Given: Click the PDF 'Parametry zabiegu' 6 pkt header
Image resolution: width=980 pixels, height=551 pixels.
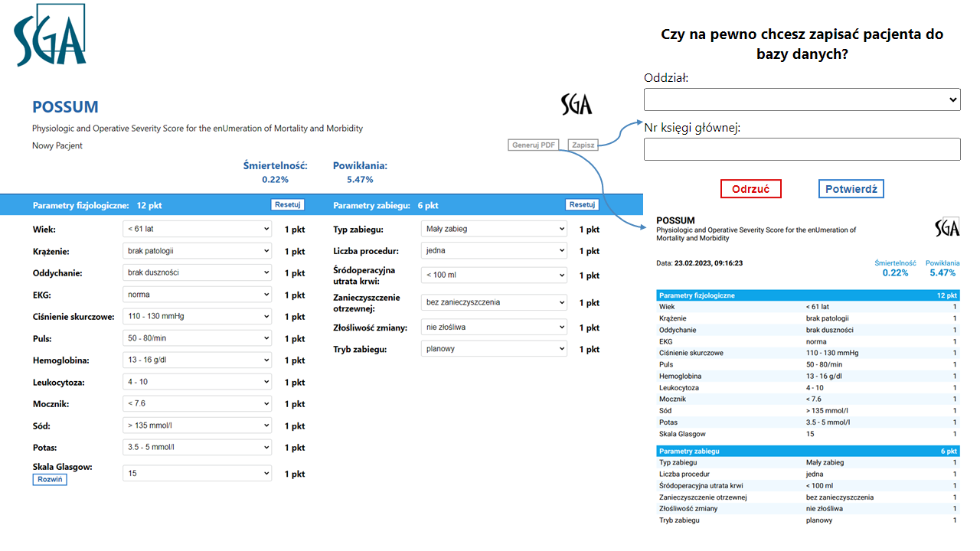Looking at the screenshot, I should coord(808,451).
